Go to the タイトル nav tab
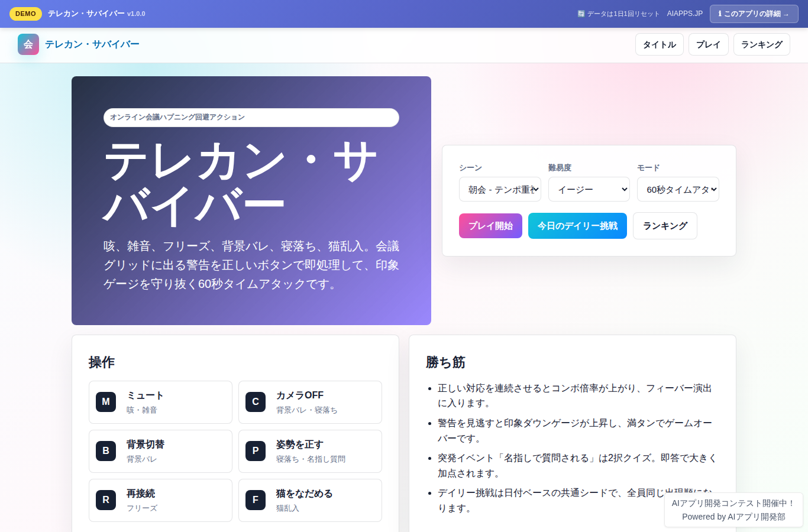The width and height of the screenshot is (808, 532). (x=660, y=44)
